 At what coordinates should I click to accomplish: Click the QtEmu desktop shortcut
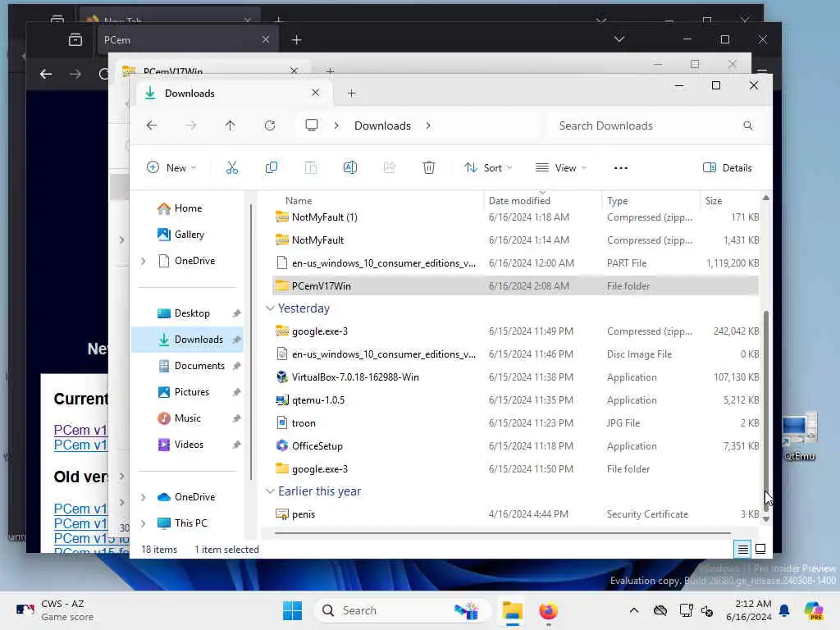(x=799, y=436)
